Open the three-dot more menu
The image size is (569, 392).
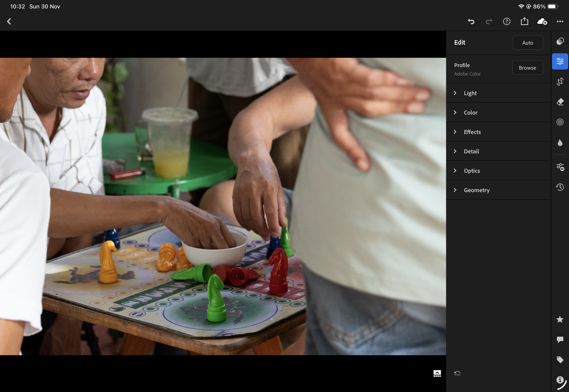[x=560, y=22]
